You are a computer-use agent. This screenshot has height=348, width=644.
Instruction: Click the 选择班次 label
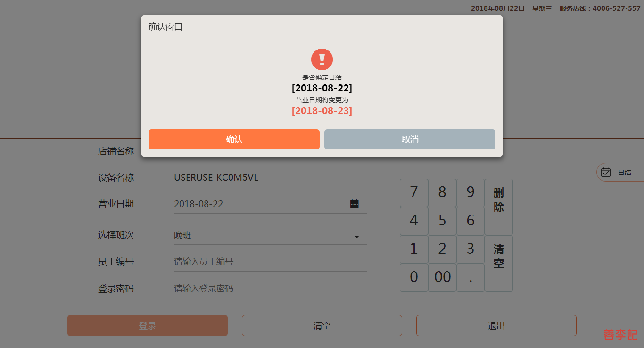point(116,235)
